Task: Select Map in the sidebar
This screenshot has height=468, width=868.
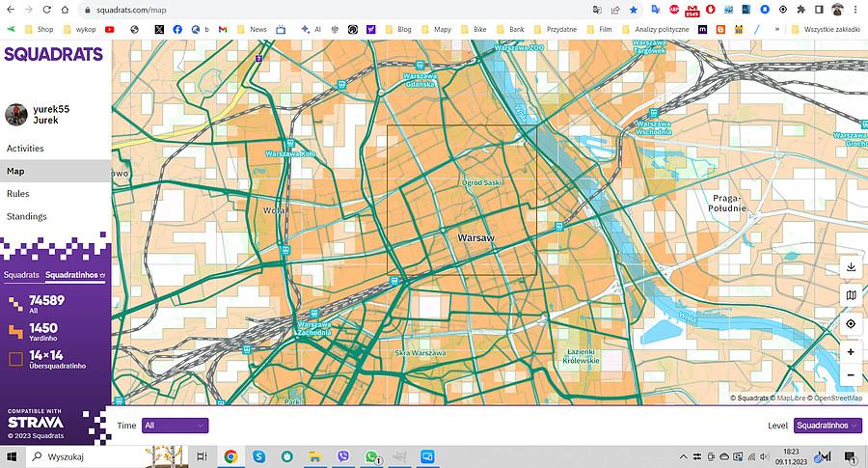Action: click(x=55, y=171)
